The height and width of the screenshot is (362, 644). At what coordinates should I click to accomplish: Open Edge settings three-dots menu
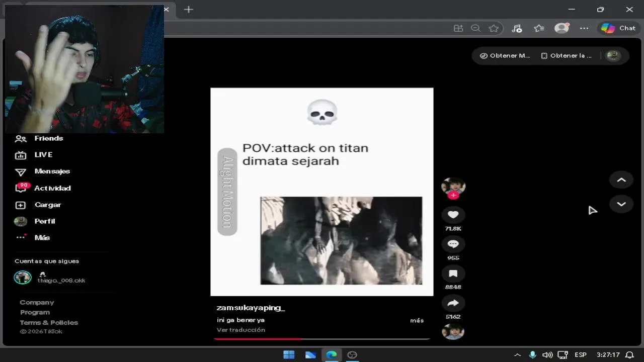584,28
